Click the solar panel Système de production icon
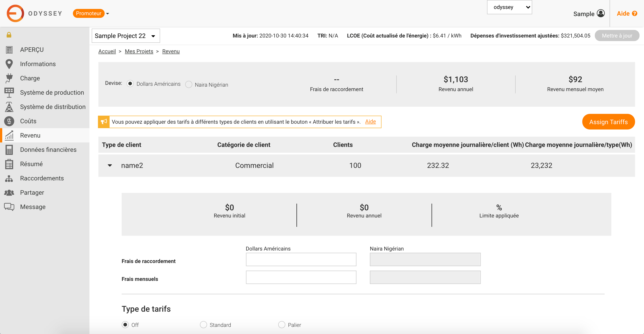The image size is (644, 334). pyautogui.click(x=9, y=93)
